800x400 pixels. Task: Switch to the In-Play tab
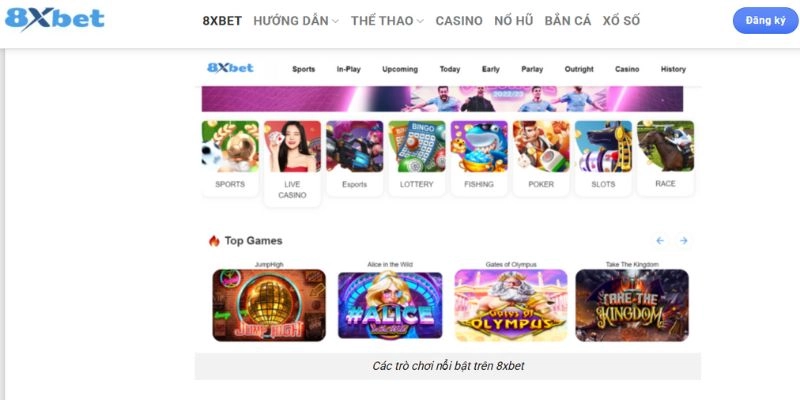(x=348, y=69)
